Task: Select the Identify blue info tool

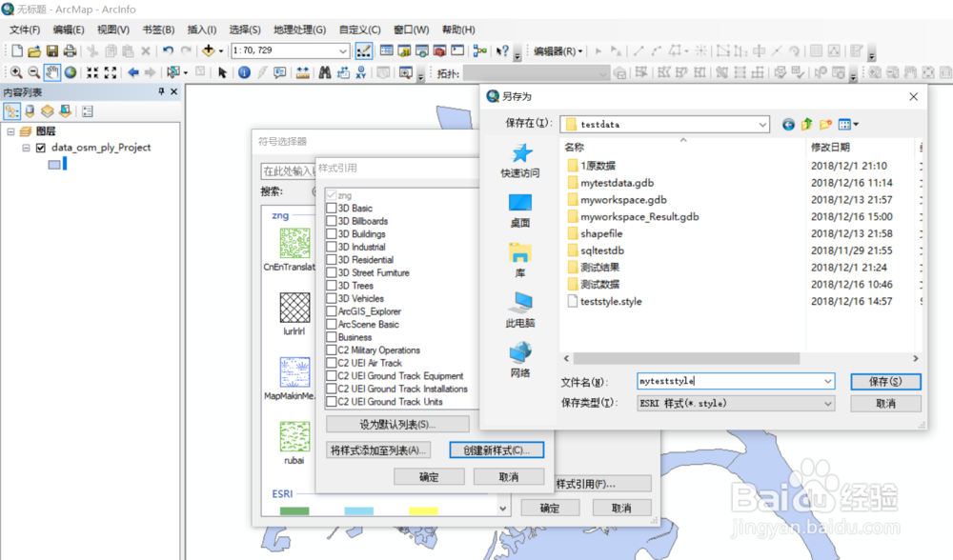Action: 244,73
